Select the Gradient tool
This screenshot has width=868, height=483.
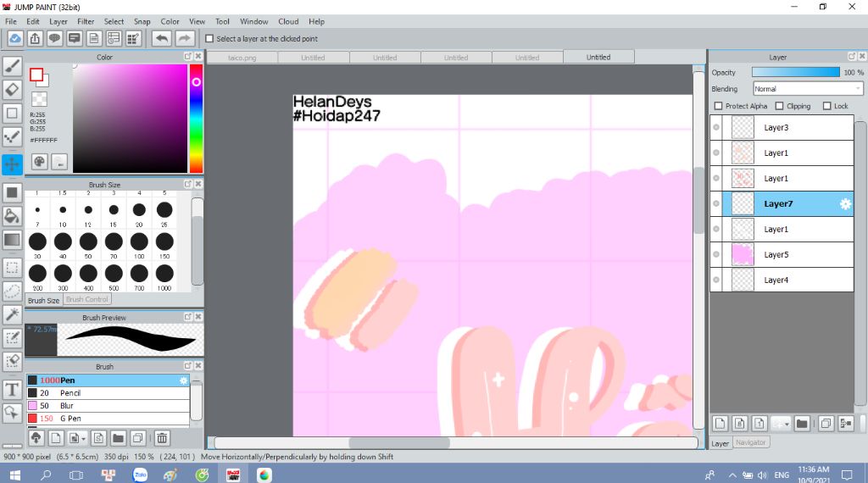12,240
